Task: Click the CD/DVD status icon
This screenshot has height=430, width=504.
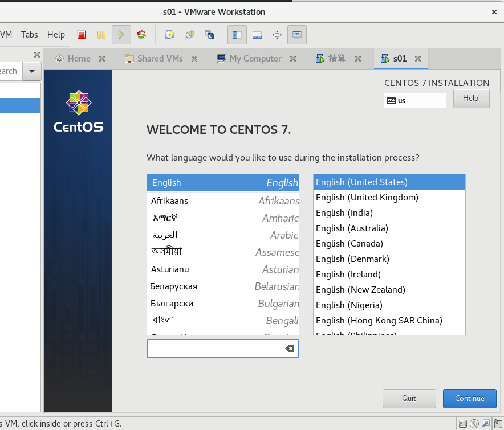Action: [474, 423]
